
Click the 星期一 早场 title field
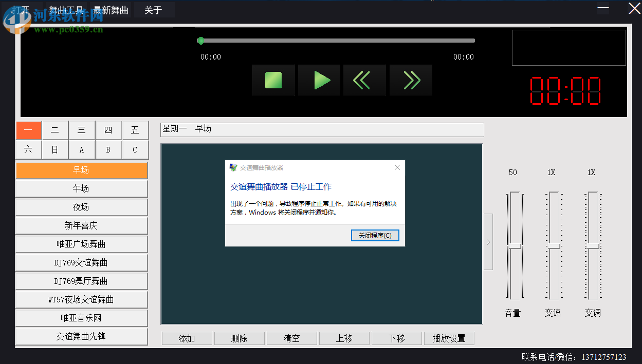click(322, 129)
